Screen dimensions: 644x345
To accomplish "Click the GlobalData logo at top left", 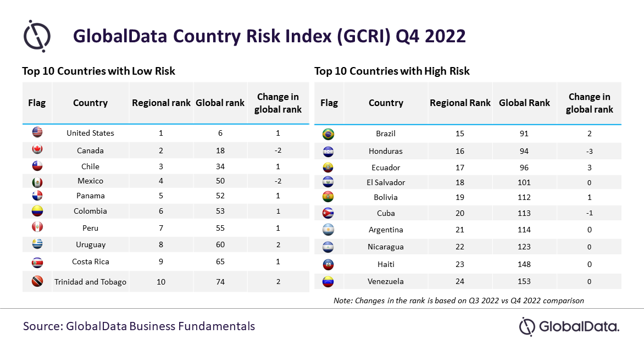I will (x=37, y=36).
